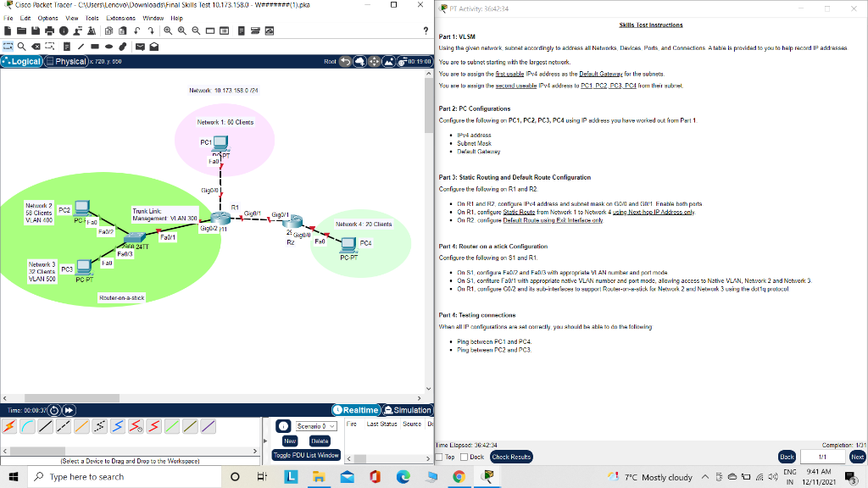Click cable palette horizontal scrollbar
868x488 pixels.
point(37,451)
